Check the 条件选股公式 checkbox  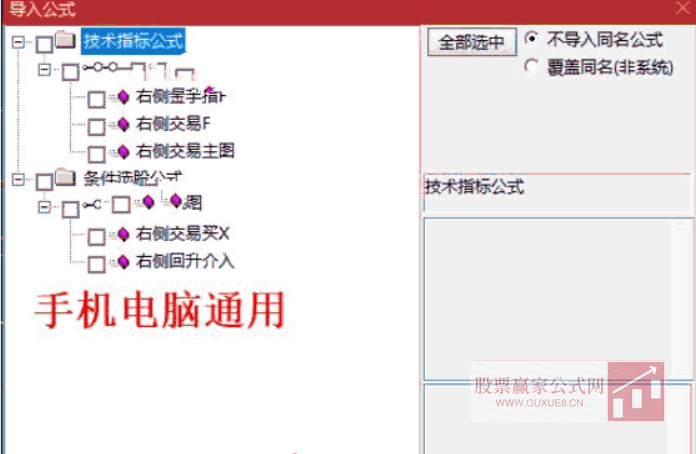click(44, 182)
